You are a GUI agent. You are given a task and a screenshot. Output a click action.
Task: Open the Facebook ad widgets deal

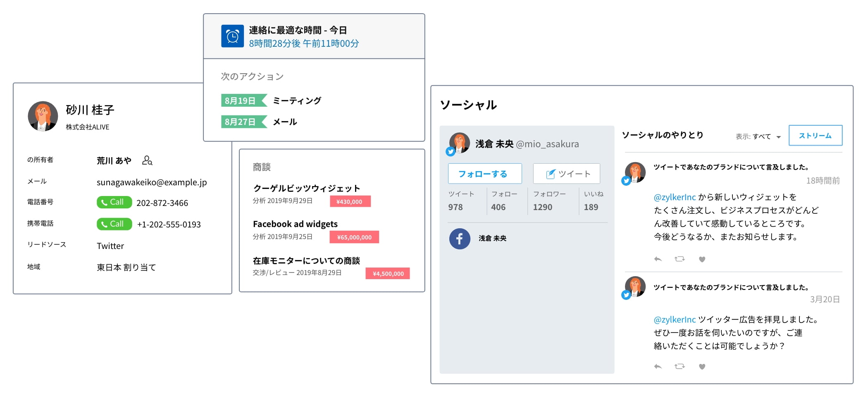click(295, 224)
